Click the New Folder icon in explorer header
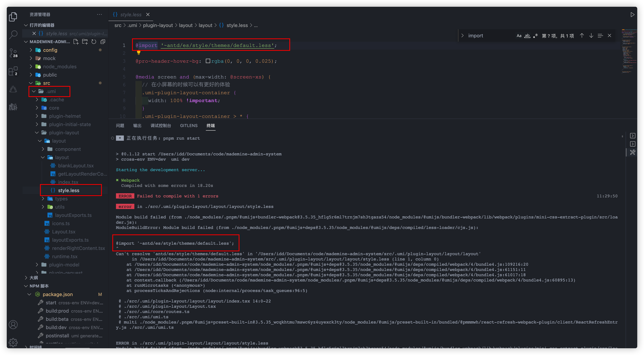 click(x=85, y=42)
